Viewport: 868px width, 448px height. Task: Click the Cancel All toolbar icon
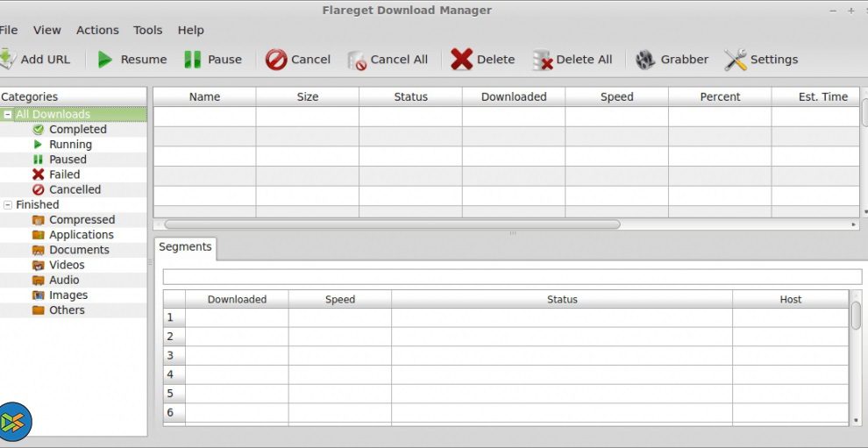[357, 60]
